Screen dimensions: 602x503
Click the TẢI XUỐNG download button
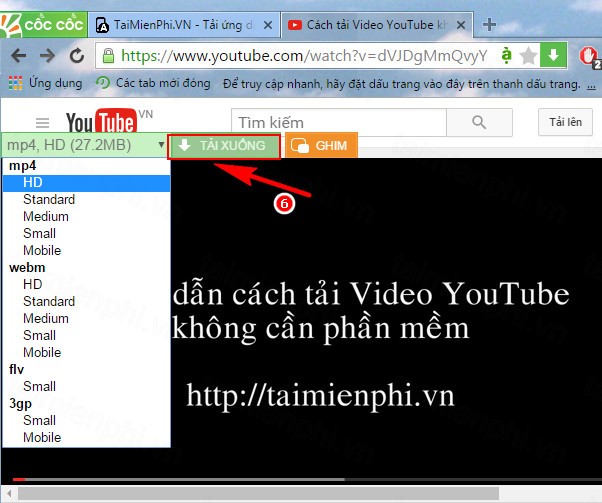(224, 146)
